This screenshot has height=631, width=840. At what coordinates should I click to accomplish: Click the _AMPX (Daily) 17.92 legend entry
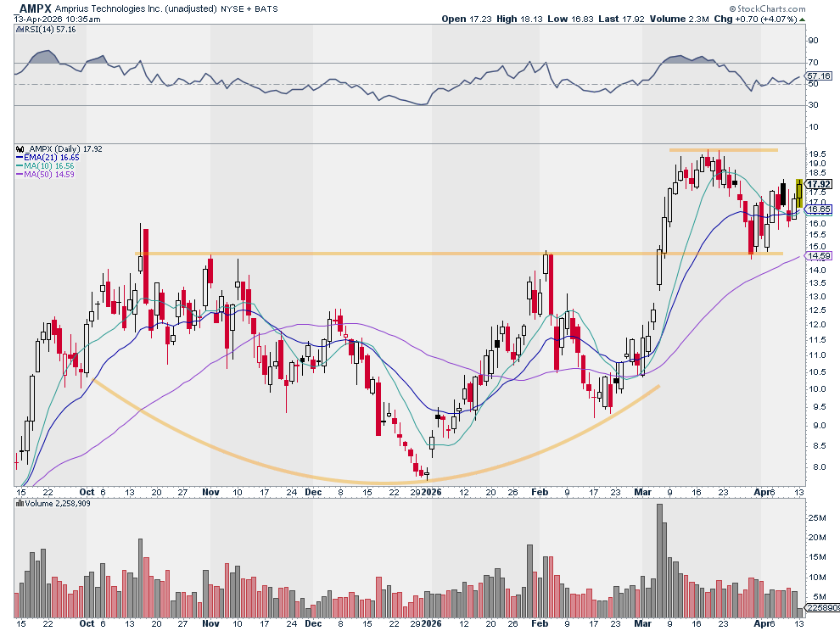pyautogui.click(x=64, y=149)
